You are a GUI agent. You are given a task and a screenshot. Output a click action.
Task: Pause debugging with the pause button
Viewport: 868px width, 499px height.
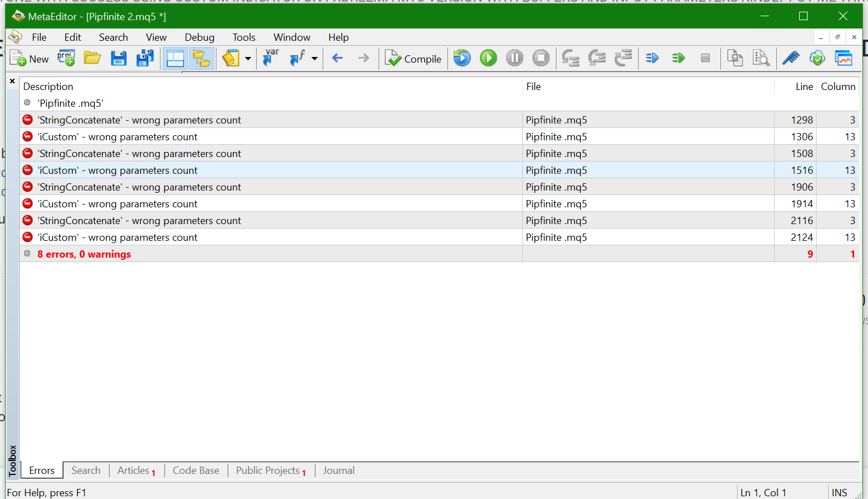click(515, 58)
